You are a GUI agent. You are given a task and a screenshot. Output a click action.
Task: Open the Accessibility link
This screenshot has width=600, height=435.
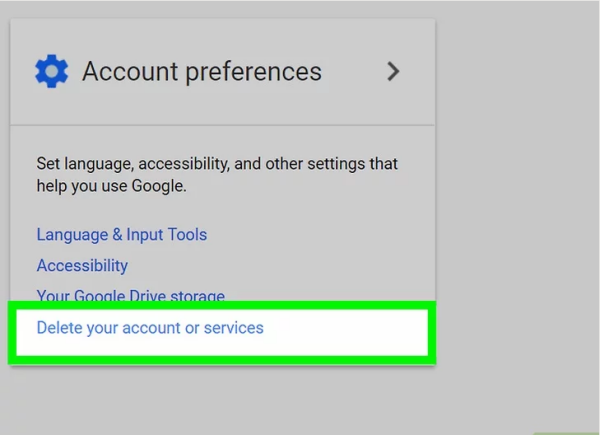82,266
